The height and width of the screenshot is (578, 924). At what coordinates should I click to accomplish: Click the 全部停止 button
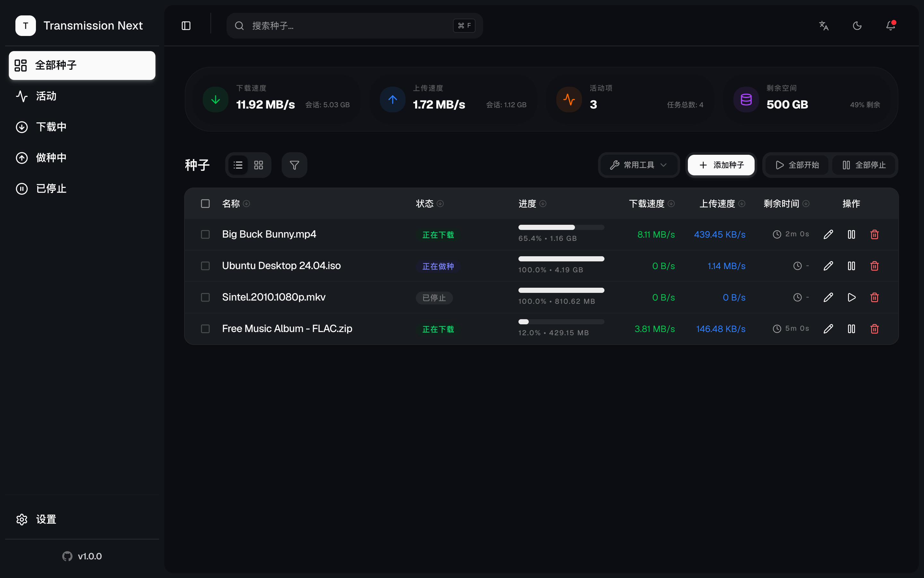[x=864, y=165]
